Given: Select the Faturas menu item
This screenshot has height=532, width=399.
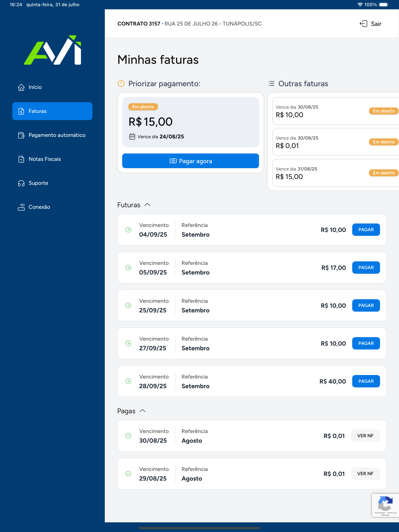Looking at the screenshot, I should (x=52, y=111).
